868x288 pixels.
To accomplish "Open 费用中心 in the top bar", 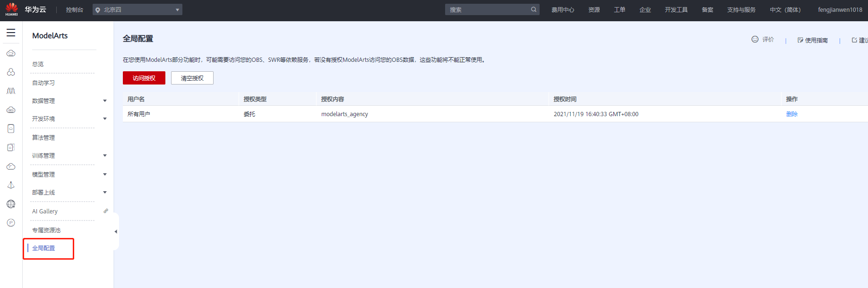I will pos(563,9).
